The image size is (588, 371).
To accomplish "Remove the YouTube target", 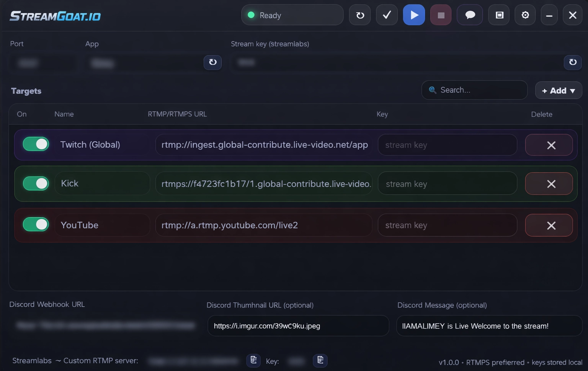I will click(549, 225).
